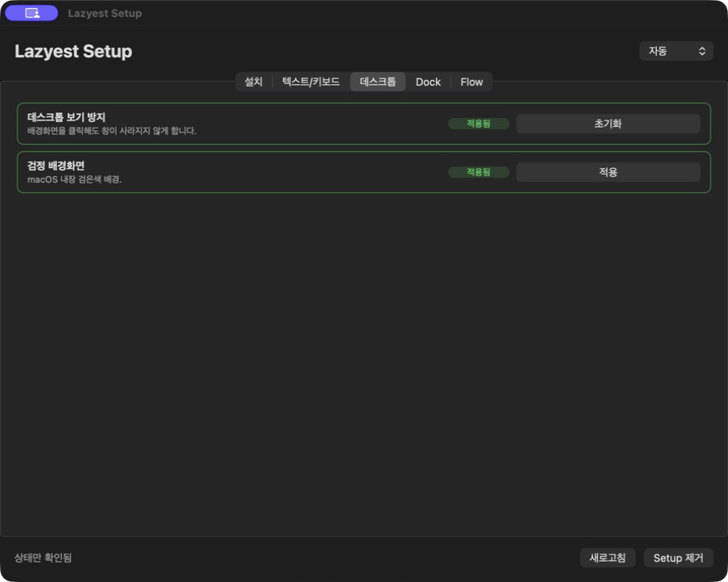Click the 데스크톱 보기 방지 title text
The height and width of the screenshot is (582, 728).
coord(66,117)
